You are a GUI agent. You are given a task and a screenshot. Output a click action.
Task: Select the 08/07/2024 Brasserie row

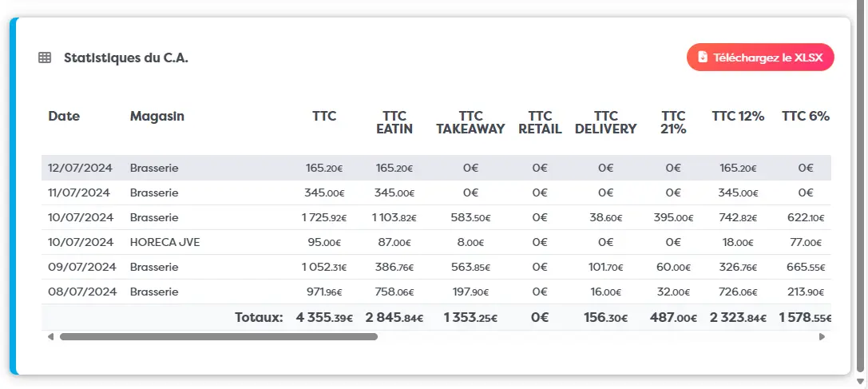tap(436, 292)
